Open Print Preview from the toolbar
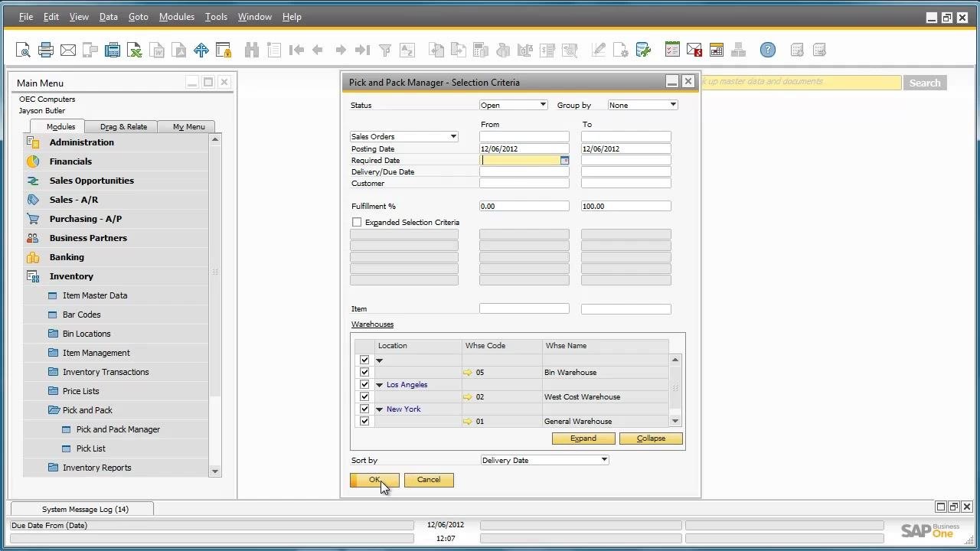980x551 pixels. pyautogui.click(x=23, y=51)
